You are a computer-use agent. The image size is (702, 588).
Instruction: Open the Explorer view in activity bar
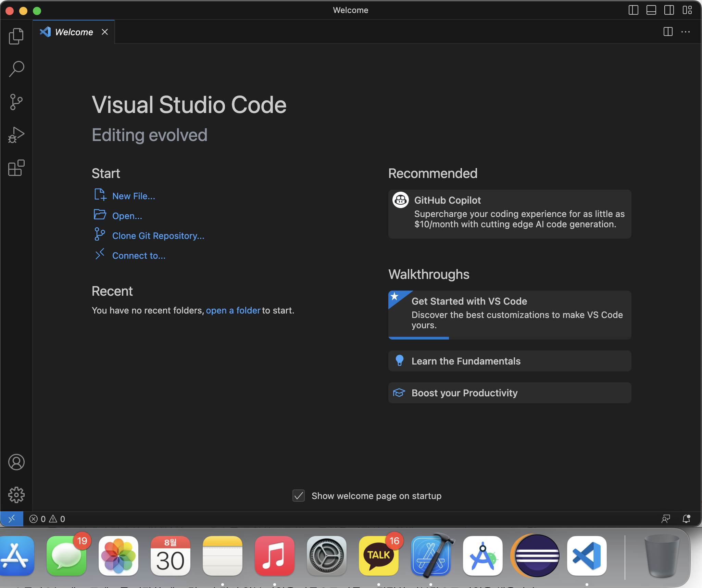coord(16,36)
